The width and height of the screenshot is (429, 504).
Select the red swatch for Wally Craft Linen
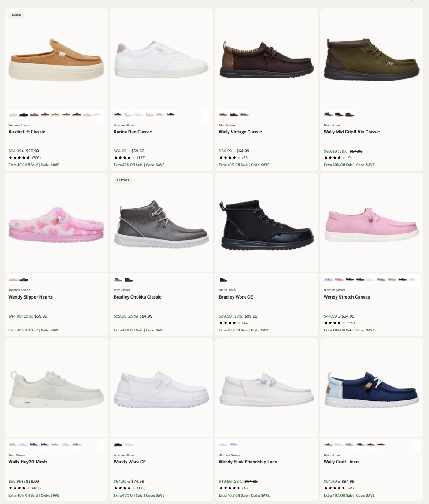tap(371, 444)
